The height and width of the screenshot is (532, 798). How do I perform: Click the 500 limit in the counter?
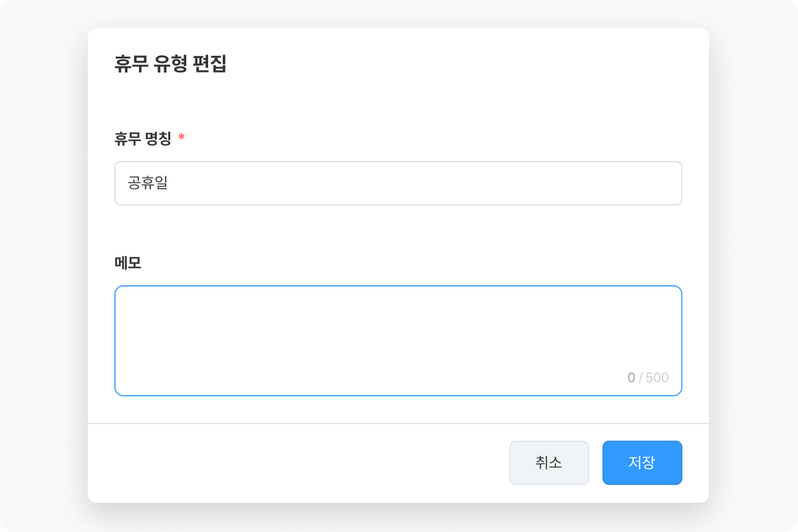(657, 378)
